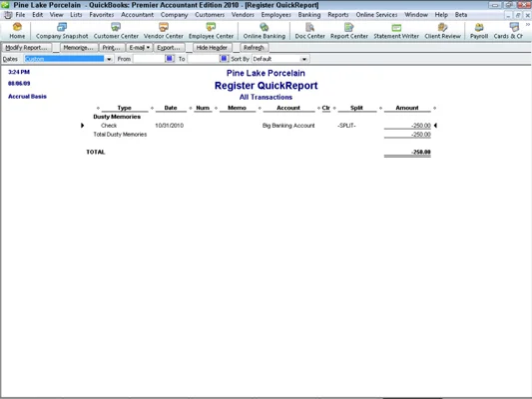This screenshot has width=532, height=399.
Task: Open the Beta menu
Action: pos(461,15)
